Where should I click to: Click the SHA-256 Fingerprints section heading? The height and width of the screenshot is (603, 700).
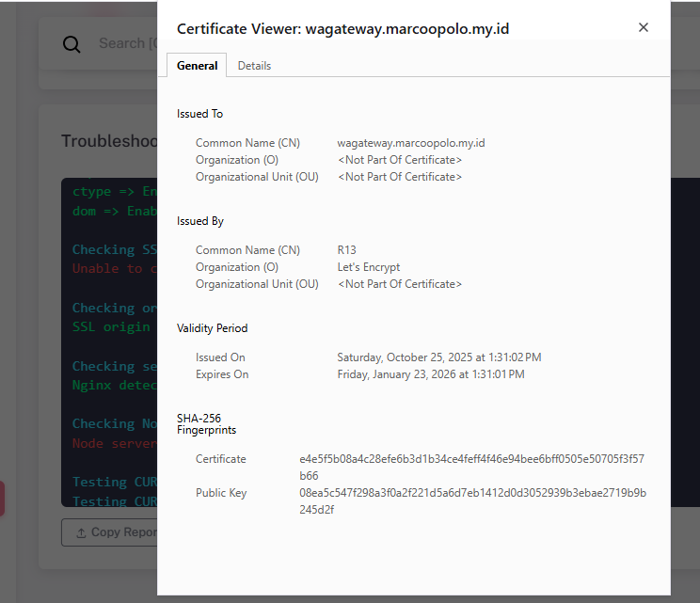click(x=206, y=423)
